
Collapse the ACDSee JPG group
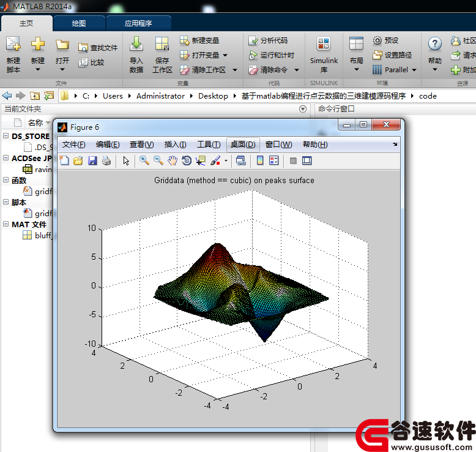click(6, 158)
